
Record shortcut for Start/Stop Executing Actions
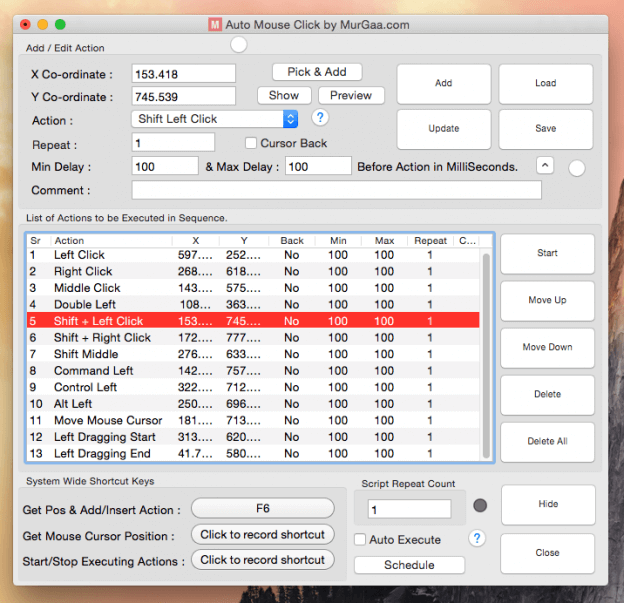[x=263, y=560]
